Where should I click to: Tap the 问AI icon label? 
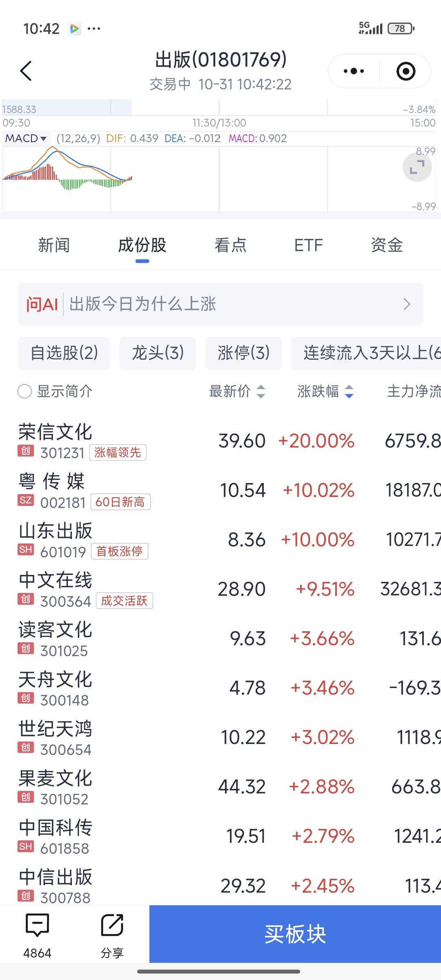[x=42, y=304]
